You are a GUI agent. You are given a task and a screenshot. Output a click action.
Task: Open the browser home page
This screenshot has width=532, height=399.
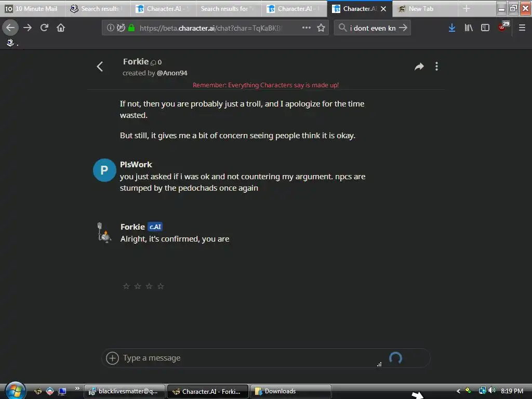[x=61, y=28]
